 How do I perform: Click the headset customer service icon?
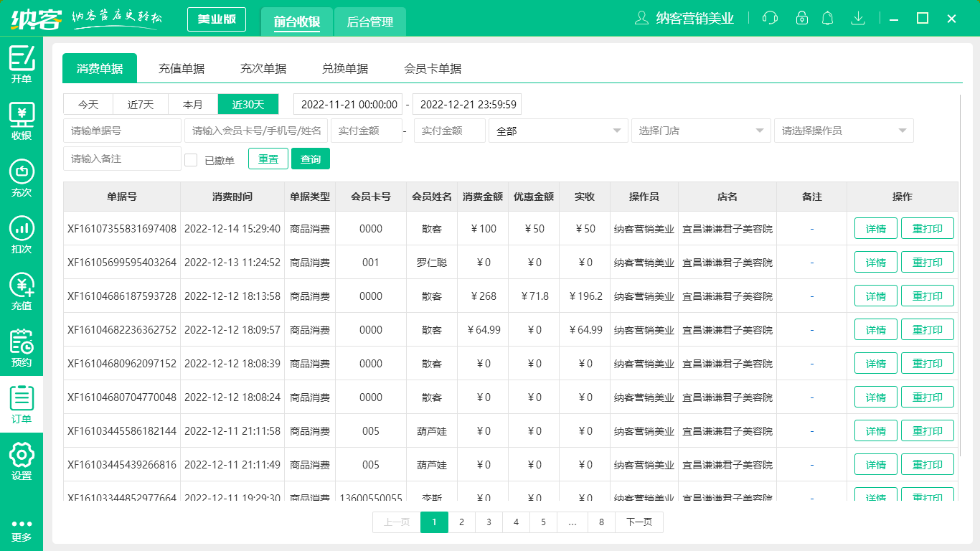coord(770,18)
